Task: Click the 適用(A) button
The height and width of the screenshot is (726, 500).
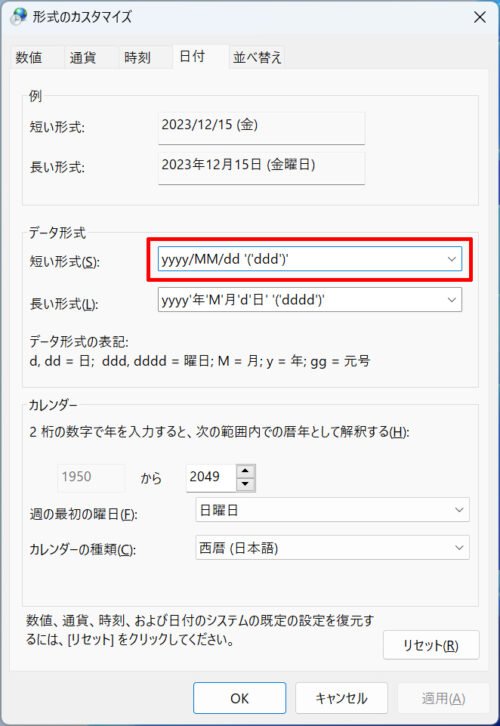Action: (443, 698)
